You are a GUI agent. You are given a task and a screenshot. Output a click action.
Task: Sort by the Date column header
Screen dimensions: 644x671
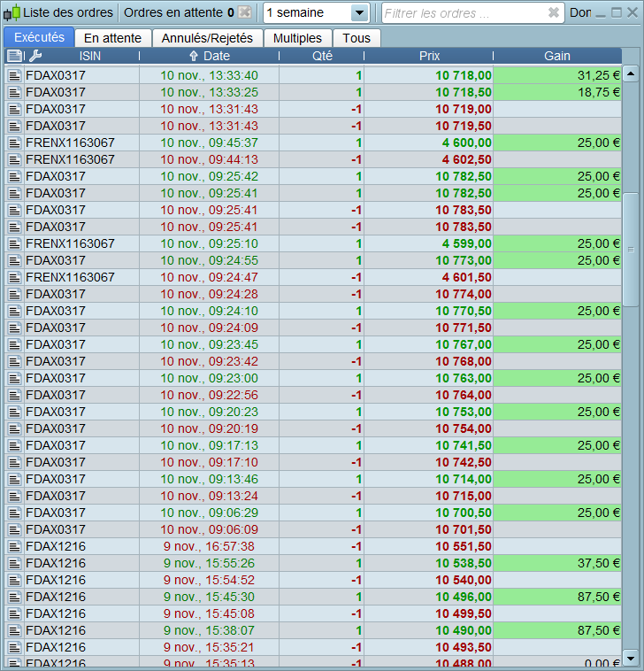click(209, 56)
